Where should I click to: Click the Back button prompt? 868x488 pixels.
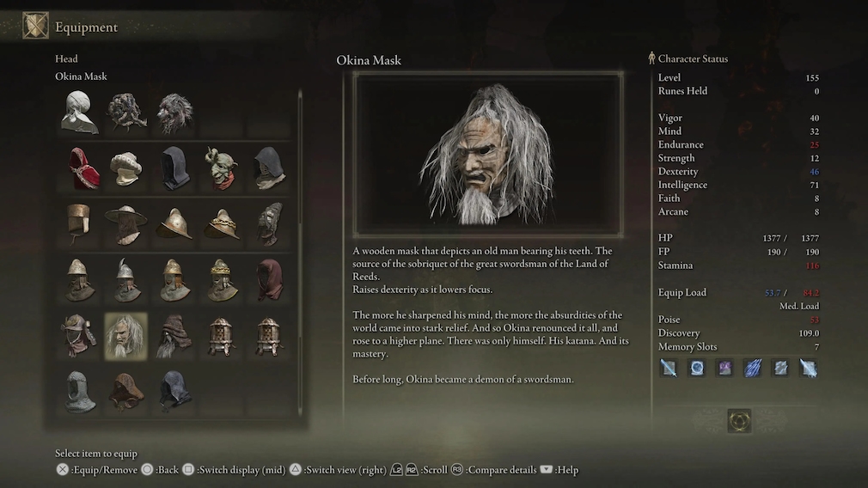pyautogui.click(x=160, y=470)
